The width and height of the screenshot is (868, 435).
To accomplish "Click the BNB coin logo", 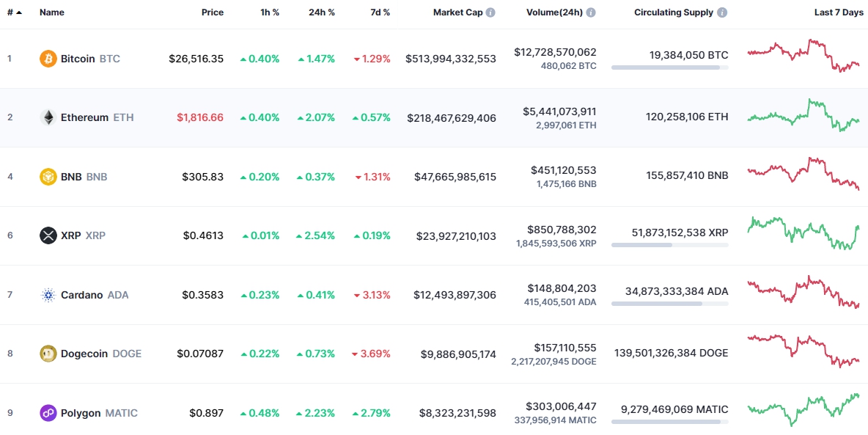I will tap(48, 177).
